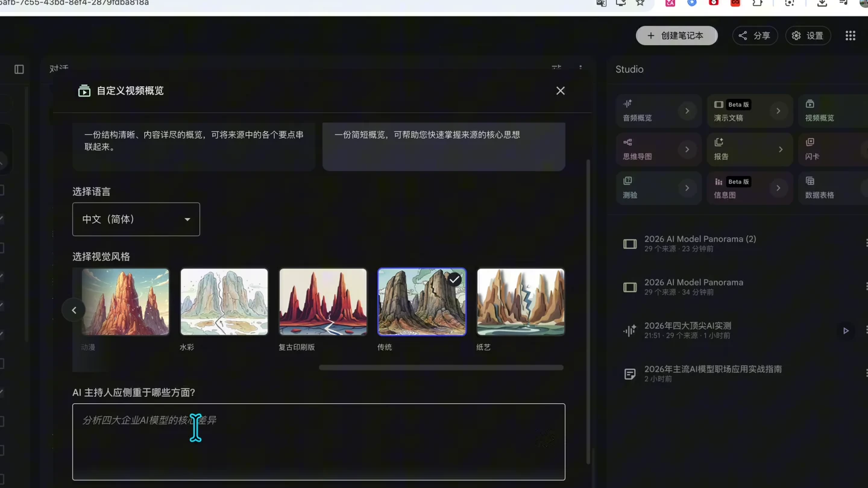Expand the 信息图 chevron arrow
The image size is (868, 488).
tap(778, 188)
